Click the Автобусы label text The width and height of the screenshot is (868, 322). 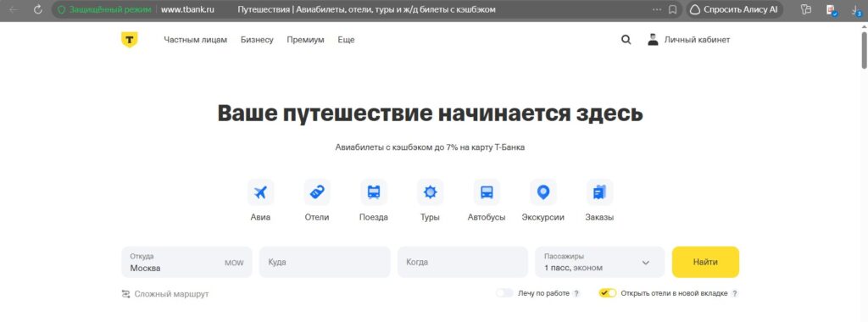(x=487, y=218)
